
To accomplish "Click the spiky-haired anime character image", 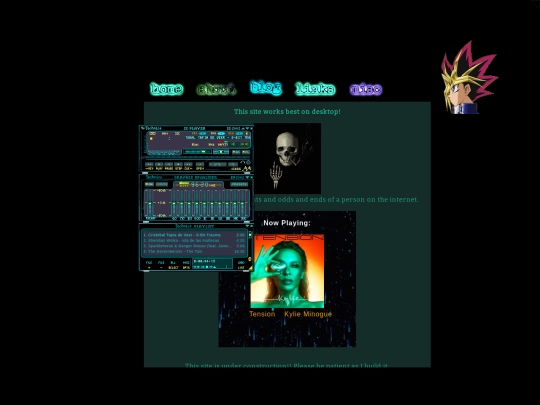I will pos(469,78).
